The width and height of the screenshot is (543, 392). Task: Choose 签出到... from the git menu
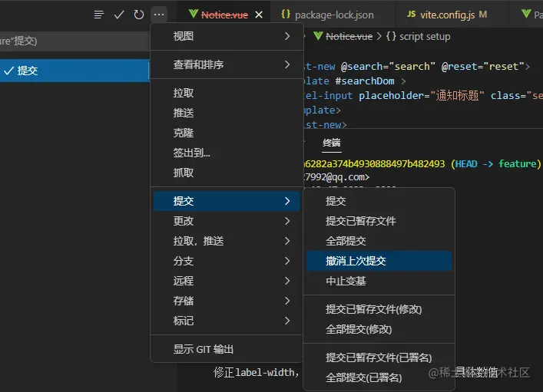coord(227,153)
